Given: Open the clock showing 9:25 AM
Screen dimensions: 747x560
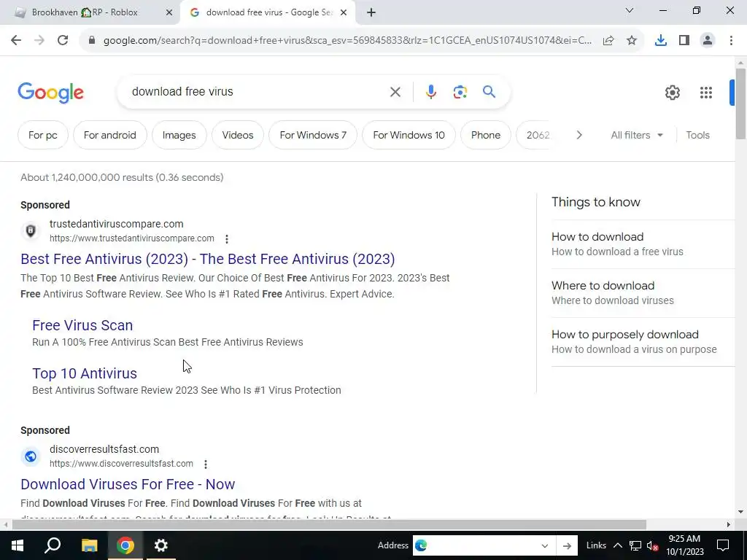Looking at the screenshot, I should (x=684, y=545).
